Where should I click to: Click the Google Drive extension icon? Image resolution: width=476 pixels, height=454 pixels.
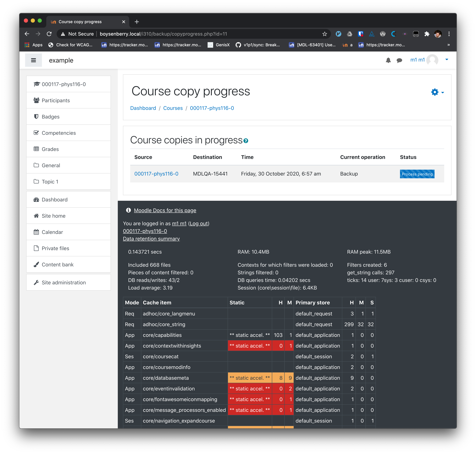click(349, 34)
